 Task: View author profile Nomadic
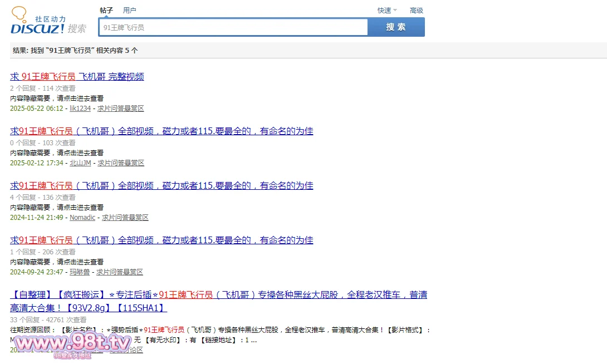(x=82, y=218)
